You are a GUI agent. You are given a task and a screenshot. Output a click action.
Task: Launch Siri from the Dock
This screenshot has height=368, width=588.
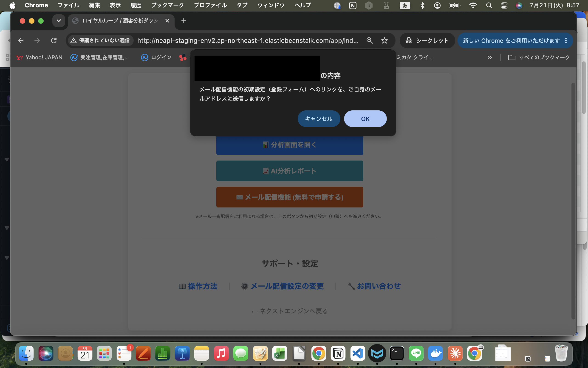46,353
